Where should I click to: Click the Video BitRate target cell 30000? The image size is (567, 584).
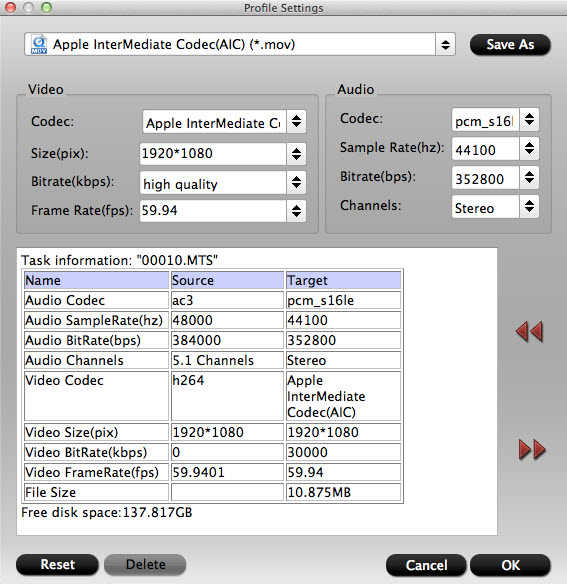tap(343, 452)
